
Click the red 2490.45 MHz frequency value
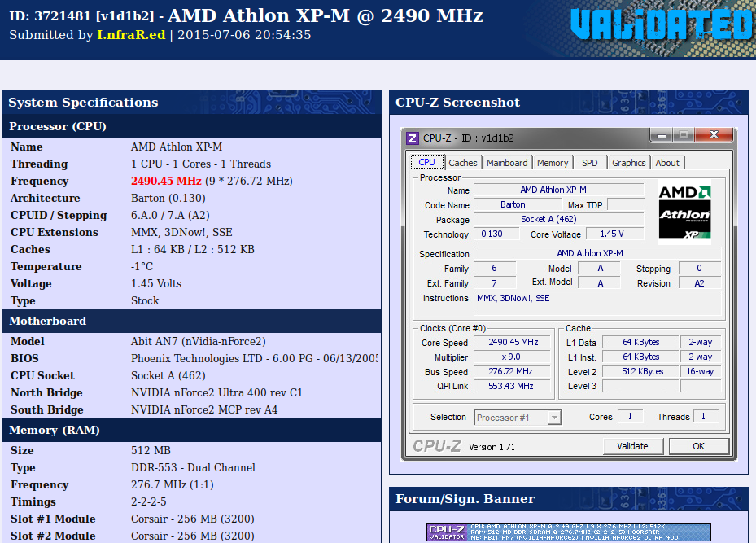pyautogui.click(x=166, y=181)
